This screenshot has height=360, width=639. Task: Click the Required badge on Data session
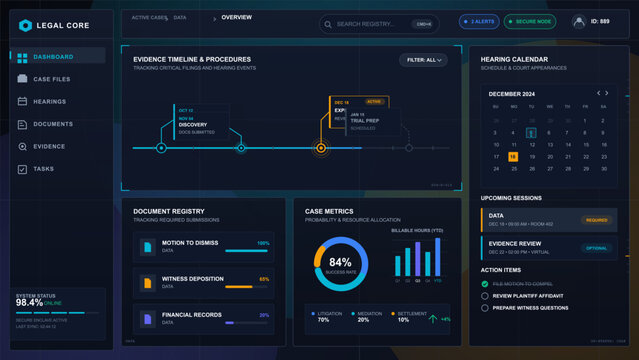tap(596, 220)
